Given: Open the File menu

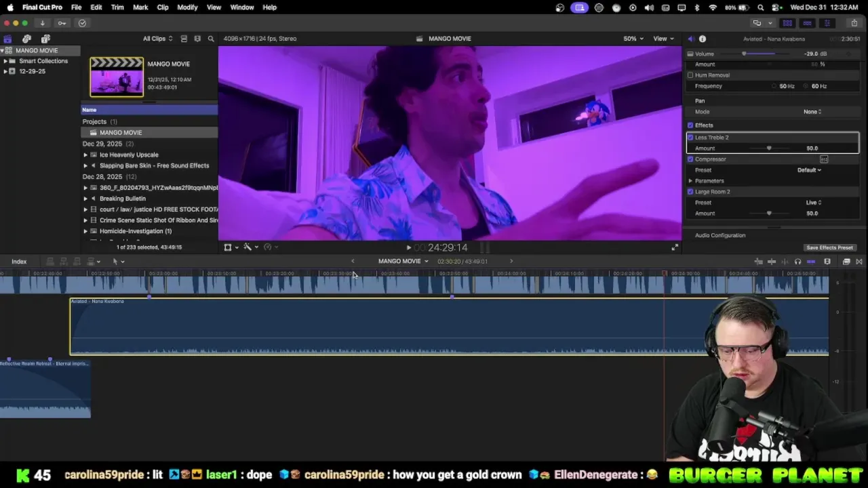Looking at the screenshot, I should pyautogui.click(x=76, y=7).
